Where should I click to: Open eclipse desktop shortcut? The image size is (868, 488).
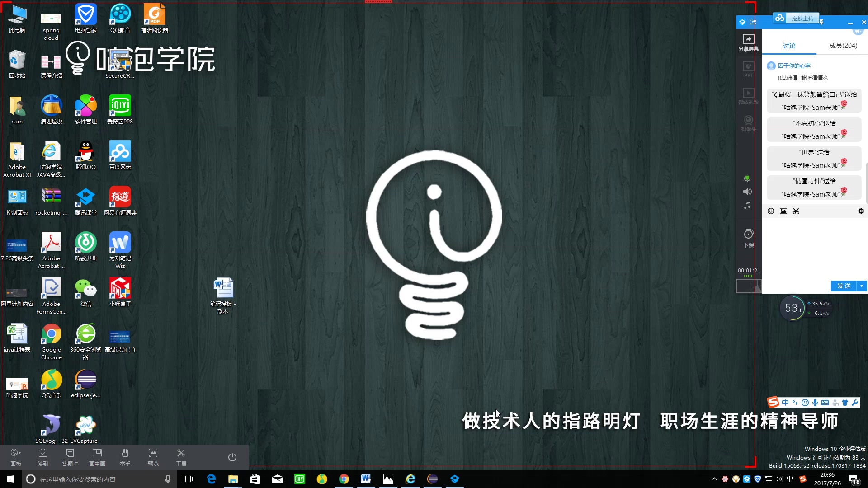[86, 383]
